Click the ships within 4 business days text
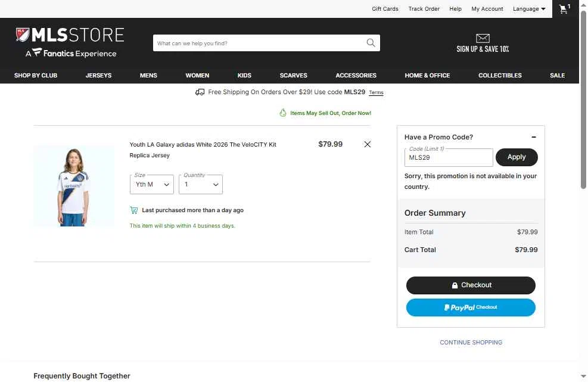This screenshot has height=382, width=588. pos(182,226)
